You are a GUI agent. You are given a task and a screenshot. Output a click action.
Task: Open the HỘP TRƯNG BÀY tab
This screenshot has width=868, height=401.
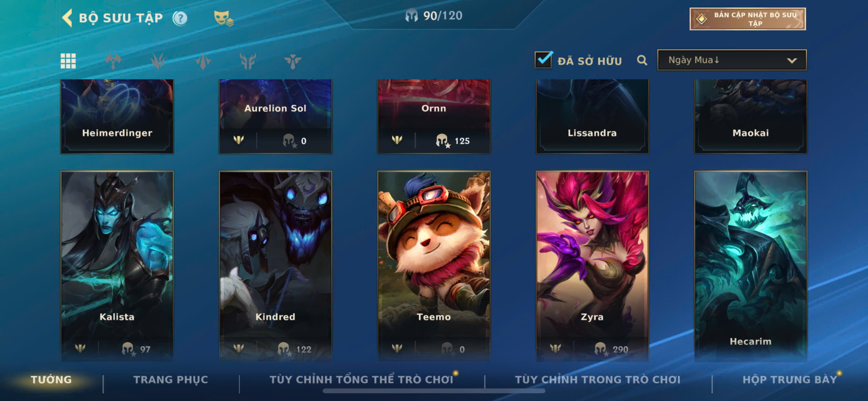[790, 379]
